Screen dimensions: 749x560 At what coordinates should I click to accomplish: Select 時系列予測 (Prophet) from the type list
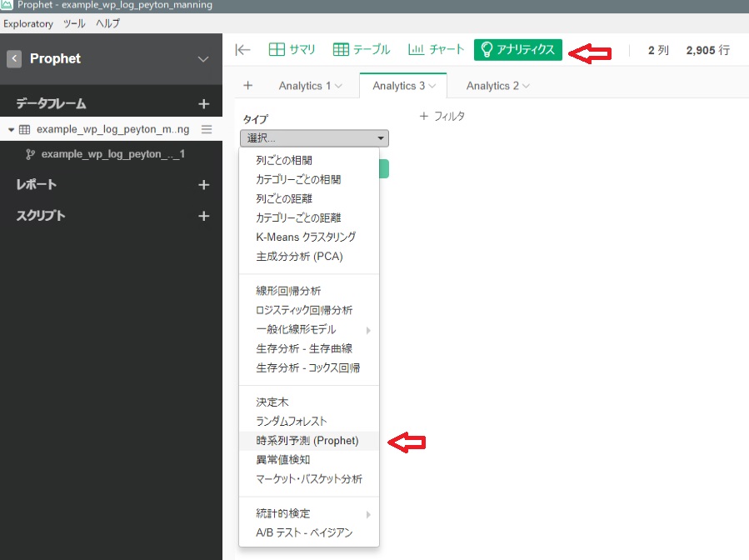tap(306, 442)
